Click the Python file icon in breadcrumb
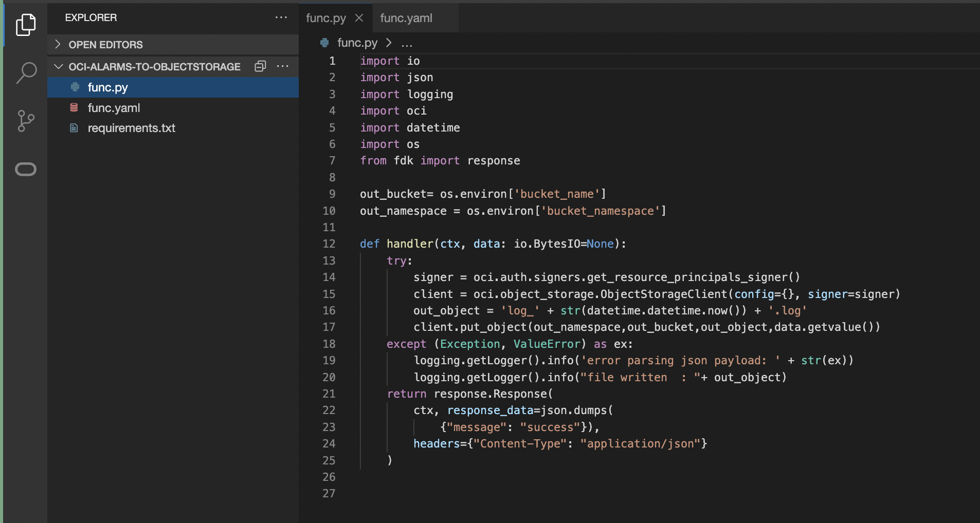The width and height of the screenshot is (980, 523). point(324,43)
